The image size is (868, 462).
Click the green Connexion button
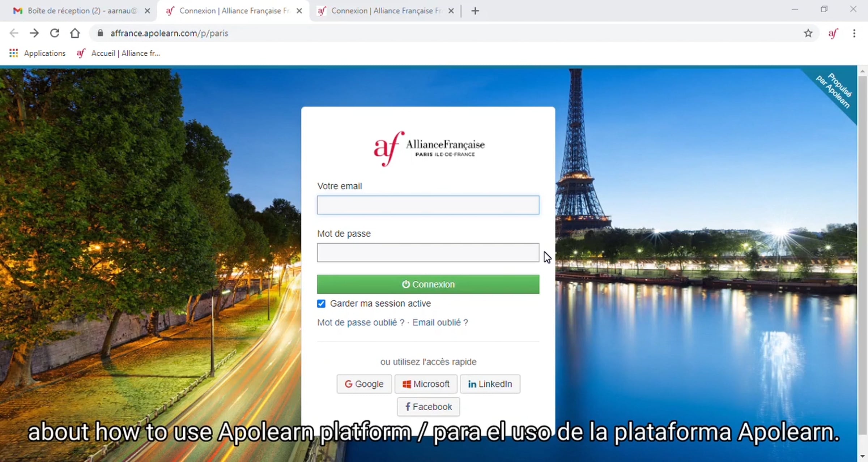coord(428,284)
